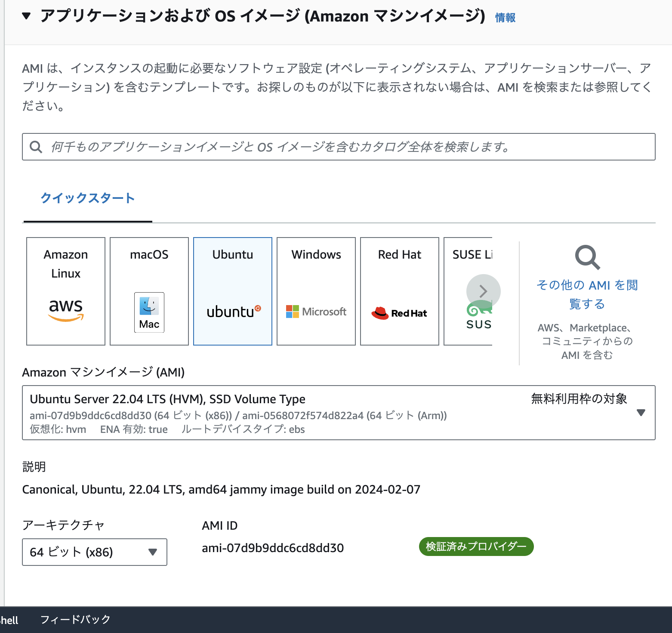Click the magnifier icon for browsing other AMIs
672x633 pixels.
[587, 257]
